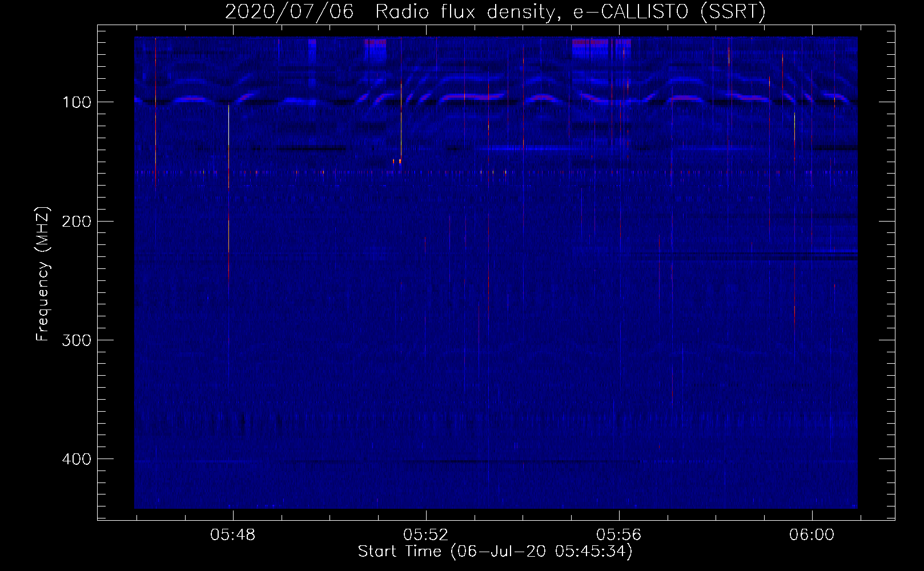Select the frequency tick label 400

(77, 459)
